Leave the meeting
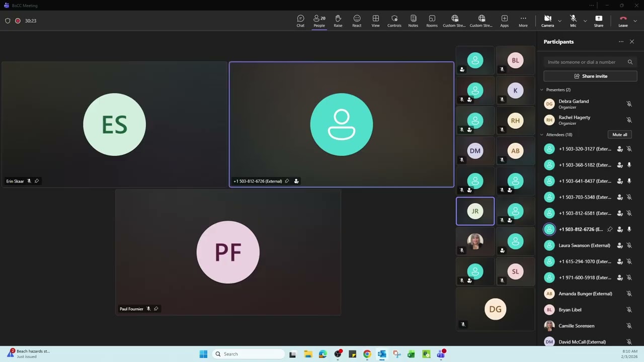Screen dimensions: 644x362 click(x=623, y=21)
